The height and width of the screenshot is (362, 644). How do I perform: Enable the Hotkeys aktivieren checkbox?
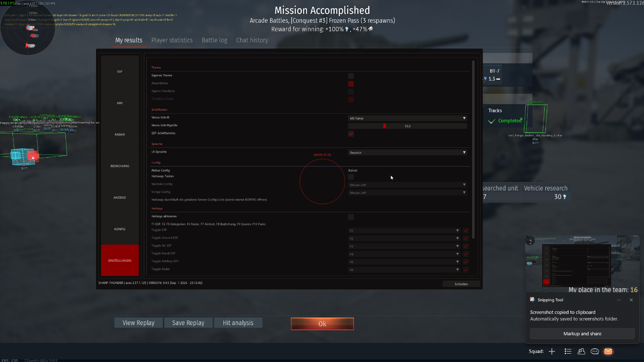(x=351, y=217)
